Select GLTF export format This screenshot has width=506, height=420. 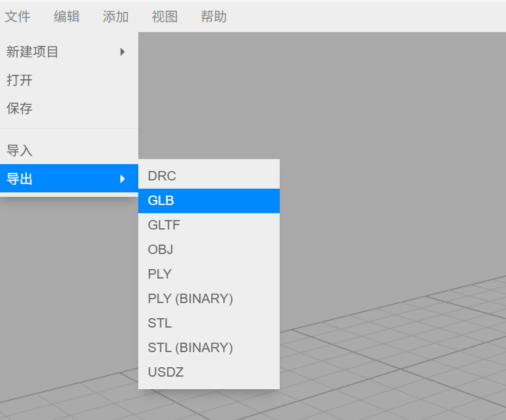pos(164,225)
